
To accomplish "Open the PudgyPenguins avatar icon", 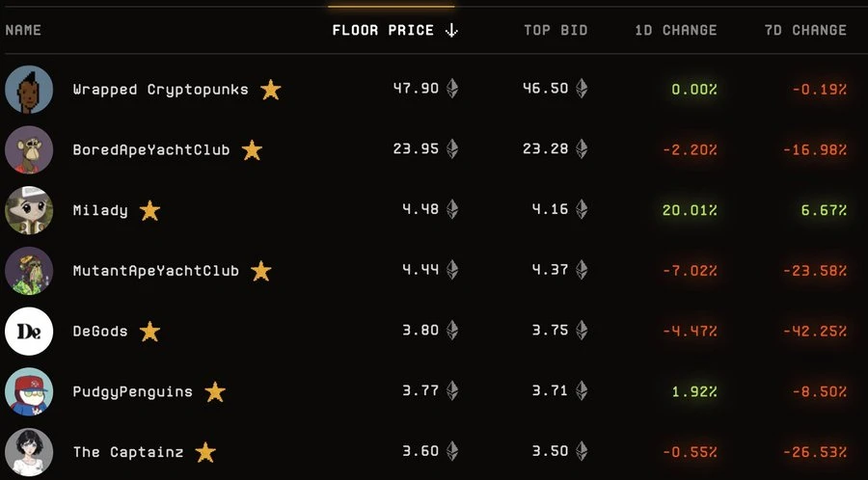I will (x=29, y=392).
